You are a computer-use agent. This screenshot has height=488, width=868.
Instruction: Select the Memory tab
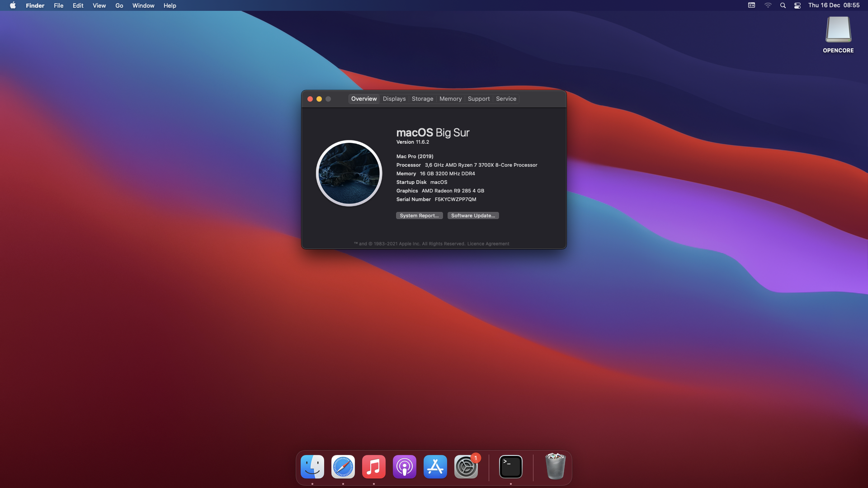pyautogui.click(x=450, y=99)
